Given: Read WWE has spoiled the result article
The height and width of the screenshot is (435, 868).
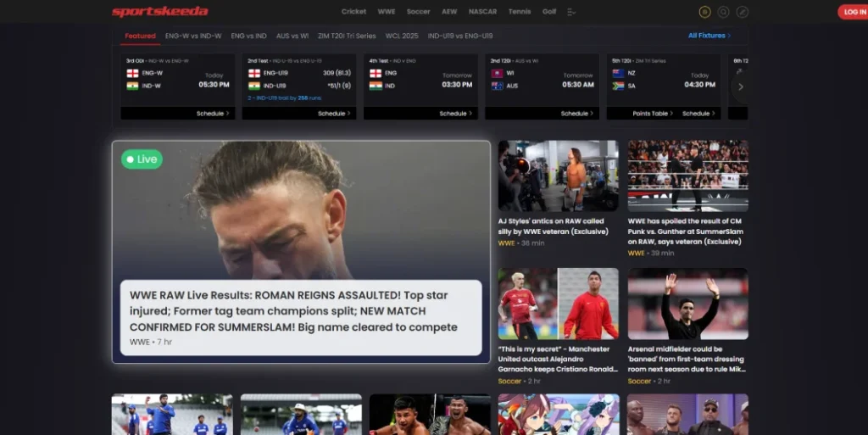Looking at the screenshot, I should [x=685, y=231].
